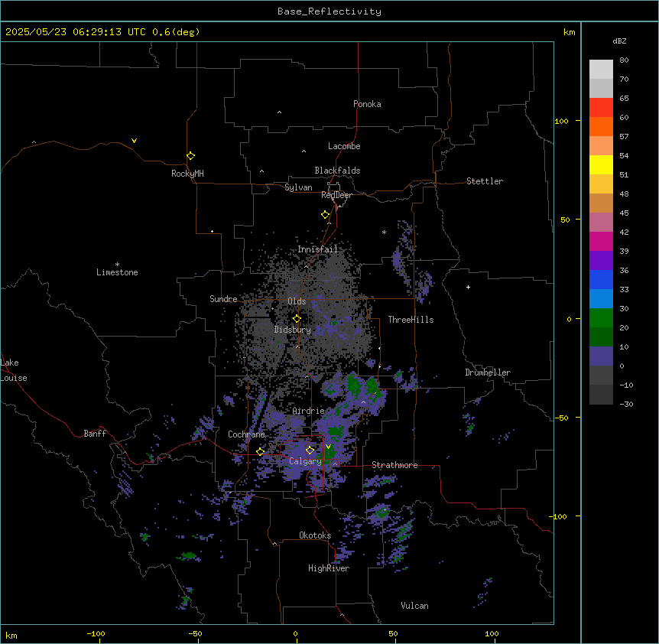Select the RockyMH label
The width and height of the screenshot is (659, 644).
[187, 174]
